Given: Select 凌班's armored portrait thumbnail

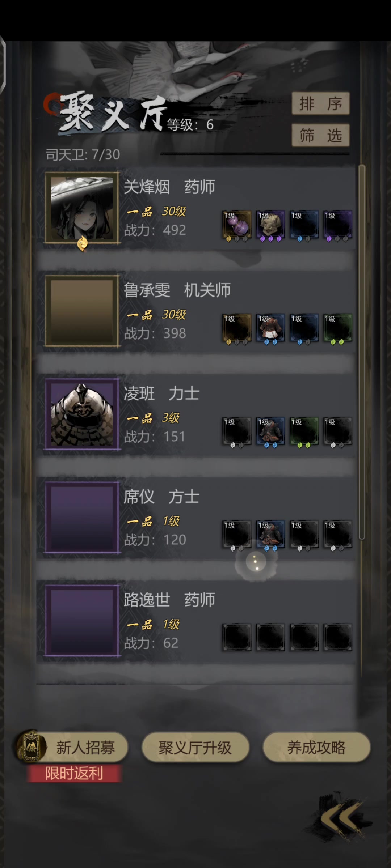Looking at the screenshot, I should coord(82,414).
